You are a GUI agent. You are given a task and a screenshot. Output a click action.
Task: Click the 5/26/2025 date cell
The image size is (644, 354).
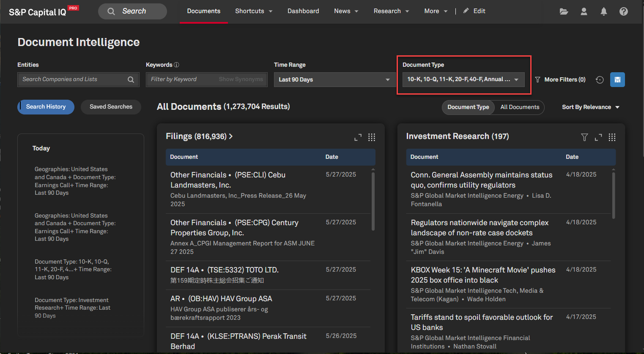pyautogui.click(x=341, y=336)
